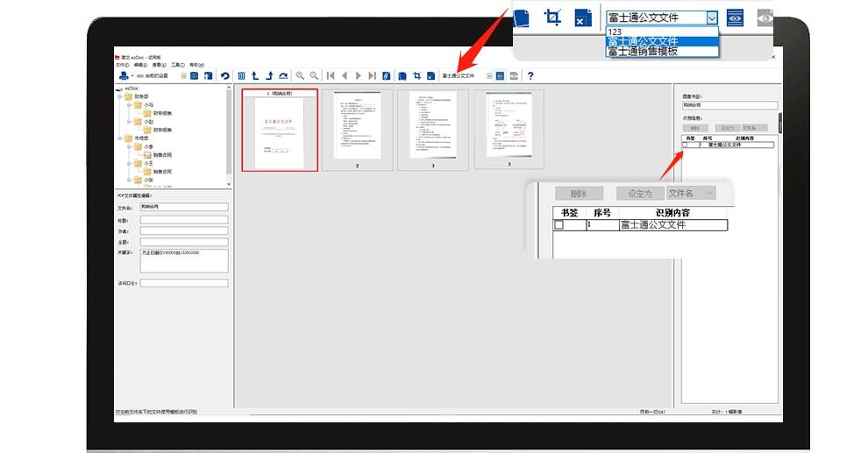Image resolution: width=868 pixels, height=453 pixels.
Task: Go to first page icon
Action: pyautogui.click(x=331, y=75)
